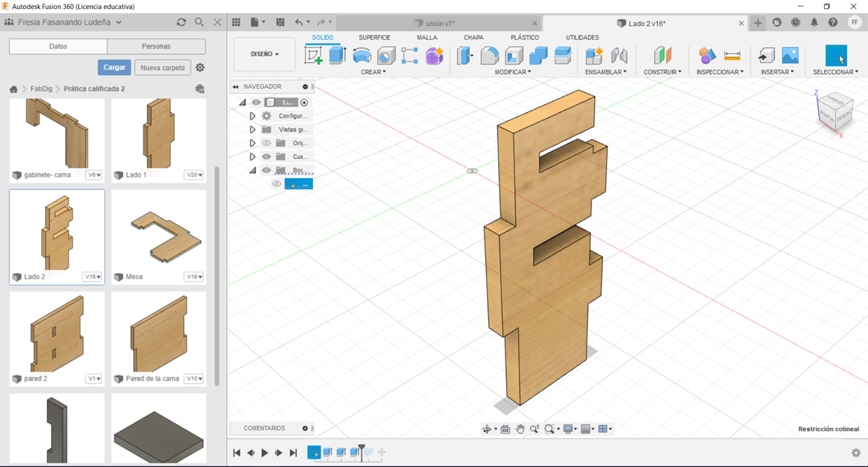Expand the Cuerpos folder node
The height and width of the screenshot is (467, 868).
coord(253,157)
